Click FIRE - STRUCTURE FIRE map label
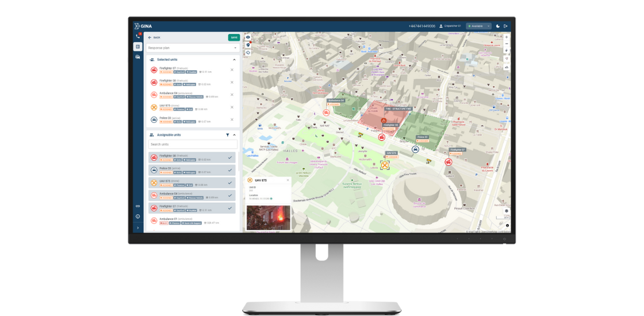 coord(398,109)
